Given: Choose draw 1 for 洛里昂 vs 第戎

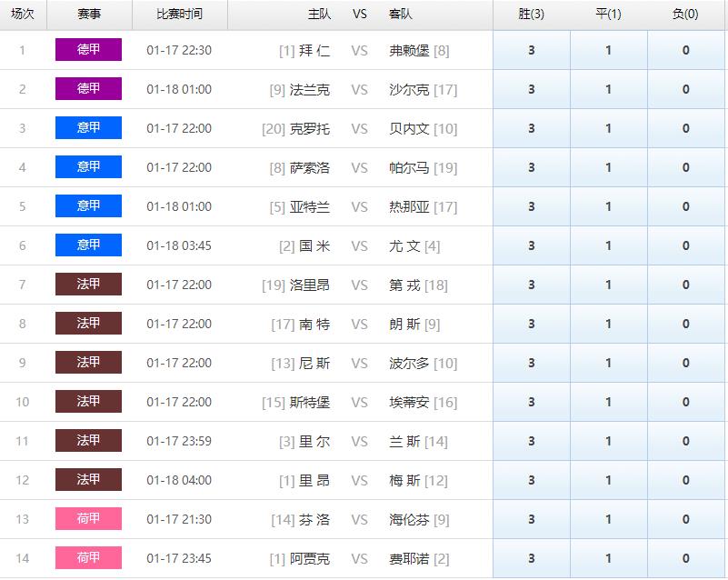Looking at the screenshot, I should point(609,285).
